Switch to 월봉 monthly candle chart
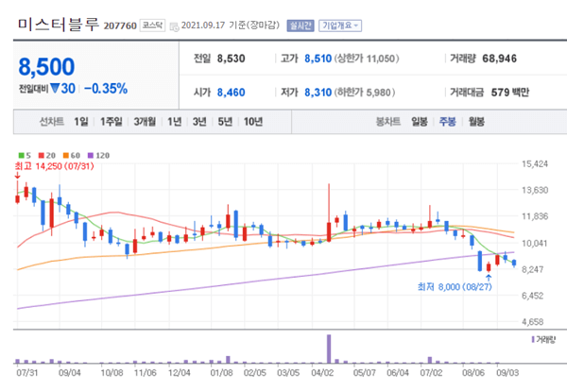This screenshot has width=567, height=392. pyautogui.click(x=476, y=122)
